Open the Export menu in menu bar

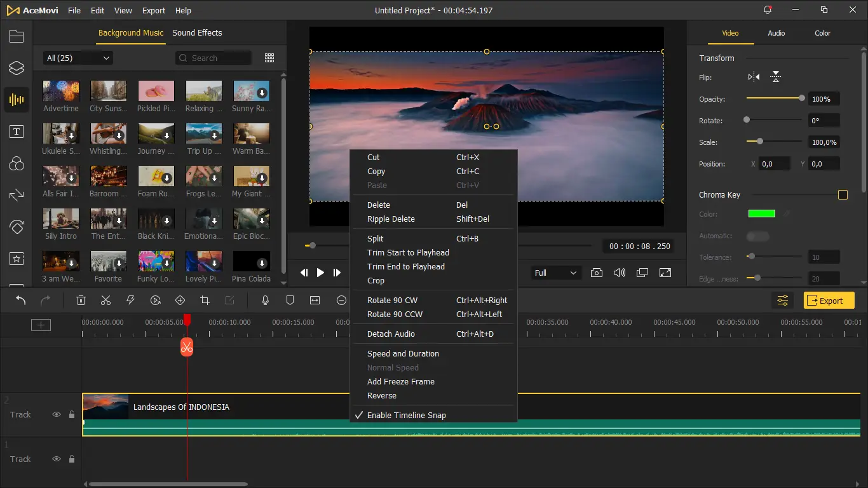[x=154, y=11]
